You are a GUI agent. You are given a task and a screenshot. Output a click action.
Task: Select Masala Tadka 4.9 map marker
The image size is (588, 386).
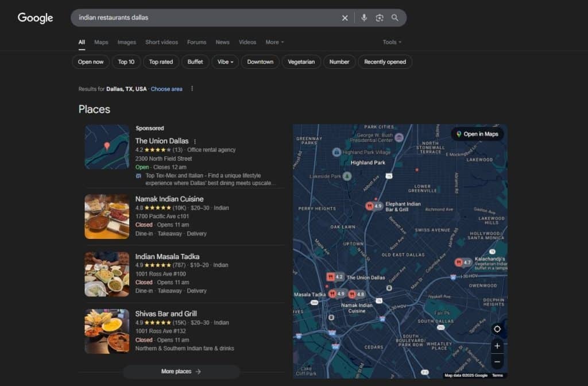coord(336,294)
